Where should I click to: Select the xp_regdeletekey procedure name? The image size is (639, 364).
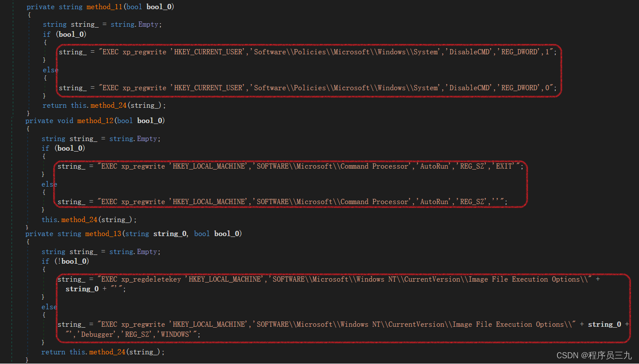pyautogui.click(x=151, y=279)
